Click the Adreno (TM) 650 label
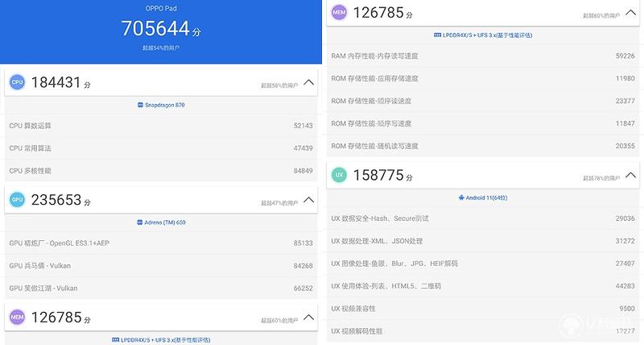Screen dimensions: 644x345 click(x=165, y=222)
